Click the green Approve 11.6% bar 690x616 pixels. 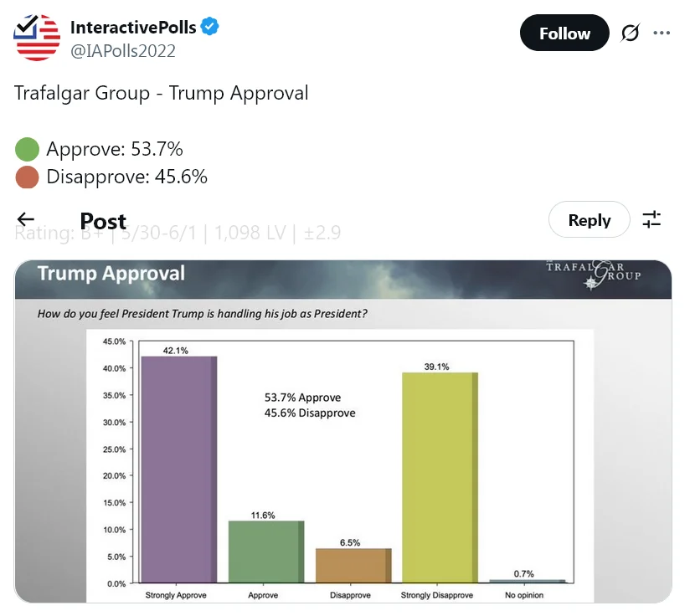265,551
